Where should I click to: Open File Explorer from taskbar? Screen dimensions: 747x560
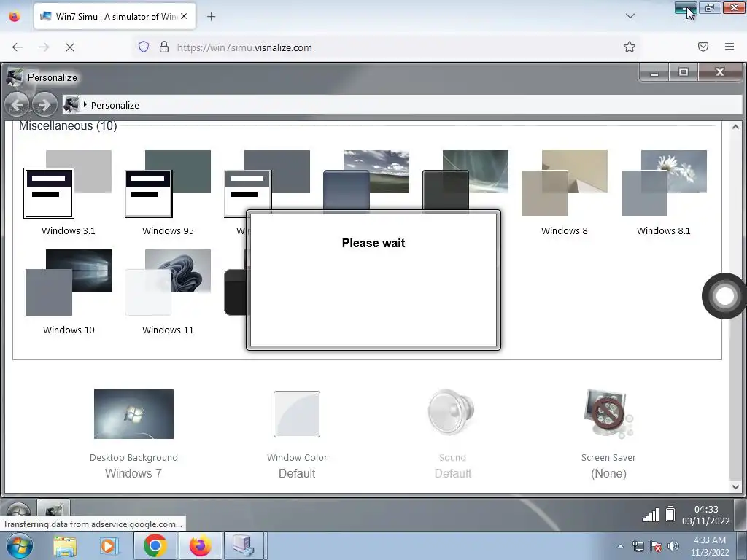[x=65, y=545]
